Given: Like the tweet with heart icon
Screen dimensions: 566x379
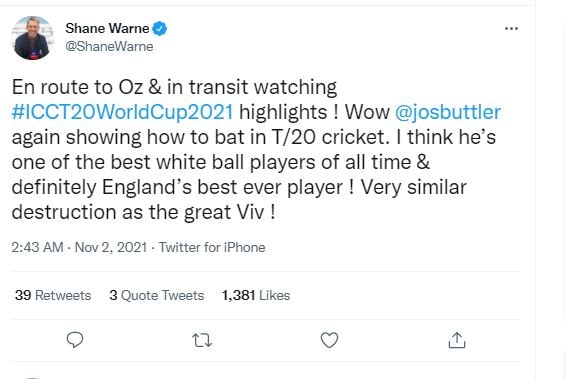Looking at the screenshot, I should tap(329, 340).
